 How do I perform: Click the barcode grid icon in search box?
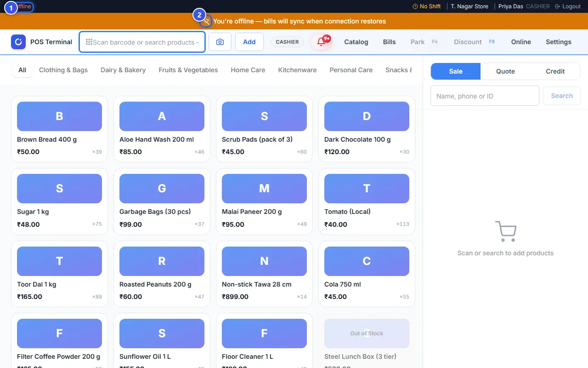[x=89, y=42]
